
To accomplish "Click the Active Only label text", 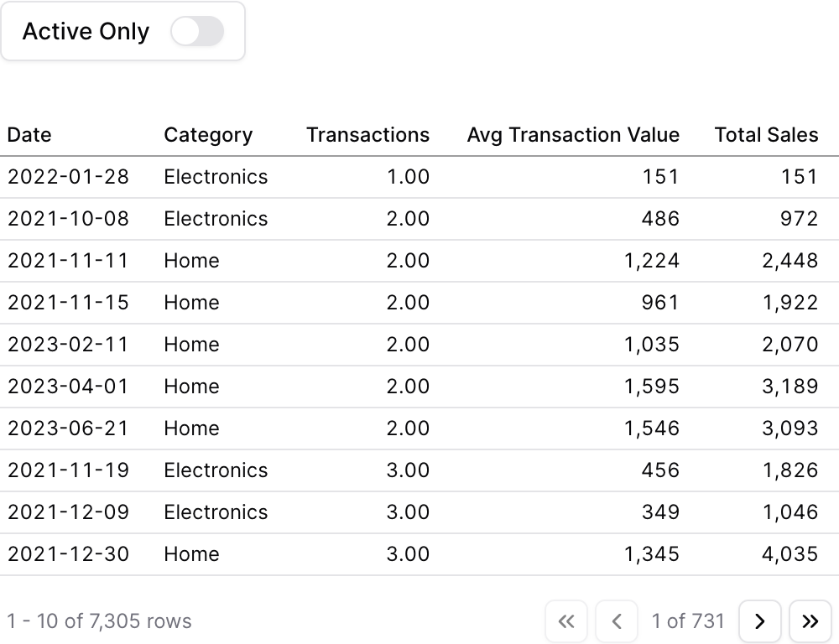I will pyautogui.click(x=85, y=30).
